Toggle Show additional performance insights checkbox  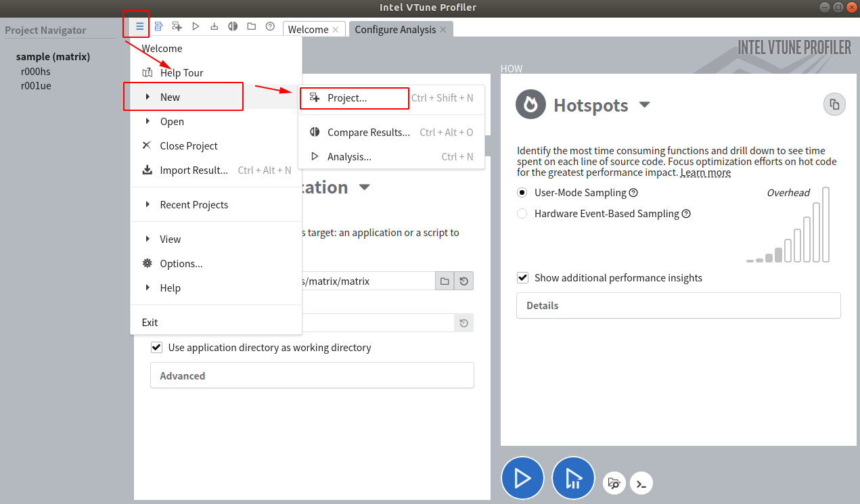click(522, 278)
